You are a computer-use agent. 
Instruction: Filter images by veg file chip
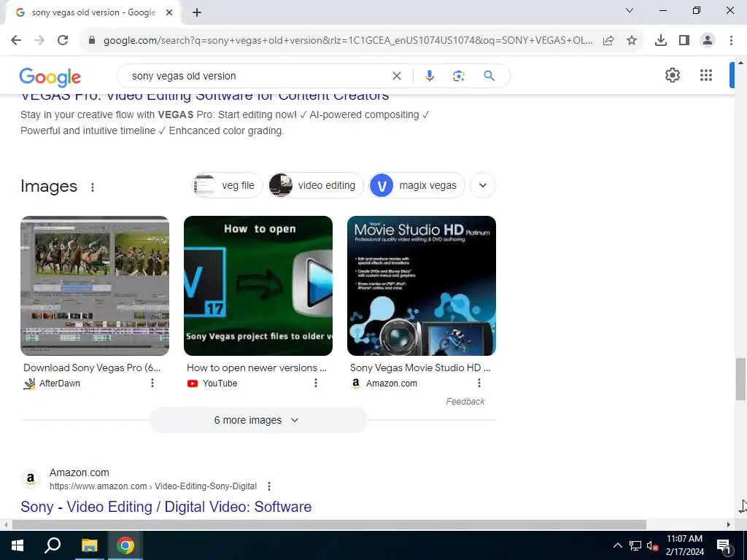(x=227, y=185)
